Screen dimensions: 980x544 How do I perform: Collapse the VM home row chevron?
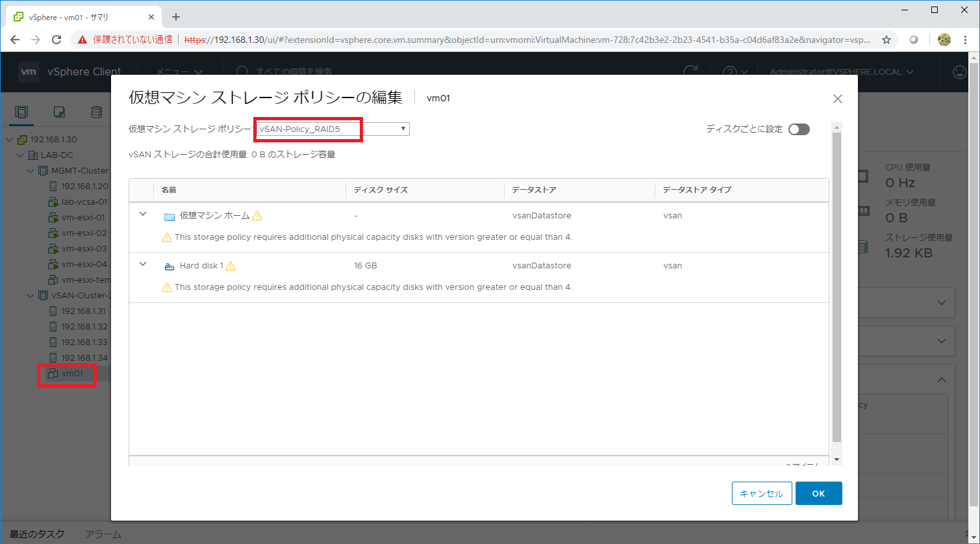pos(143,214)
